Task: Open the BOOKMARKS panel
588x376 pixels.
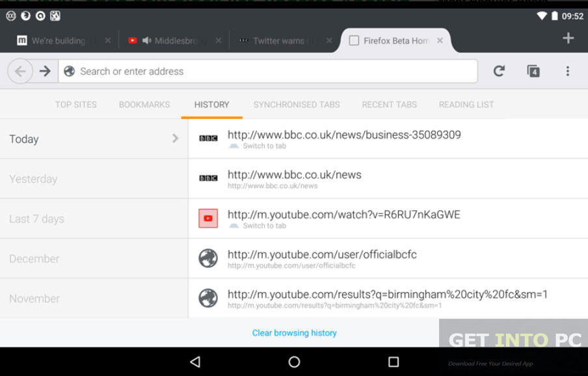Action: coord(144,105)
